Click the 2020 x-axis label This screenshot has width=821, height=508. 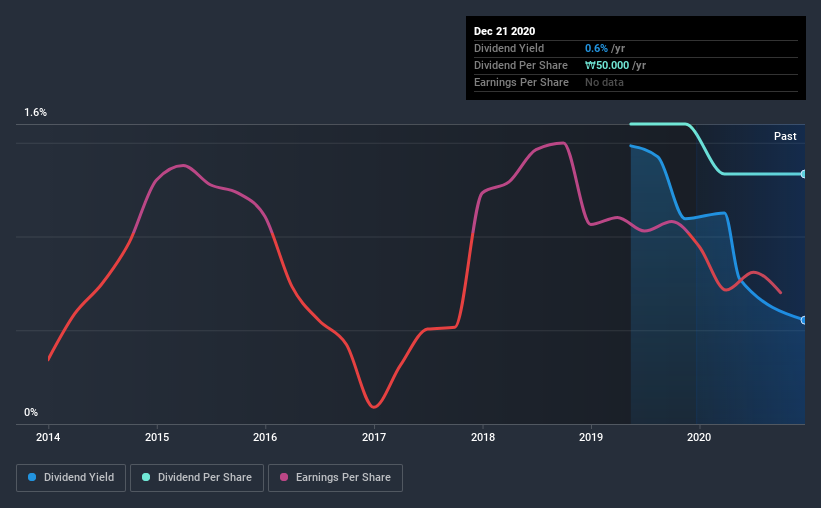click(x=699, y=437)
